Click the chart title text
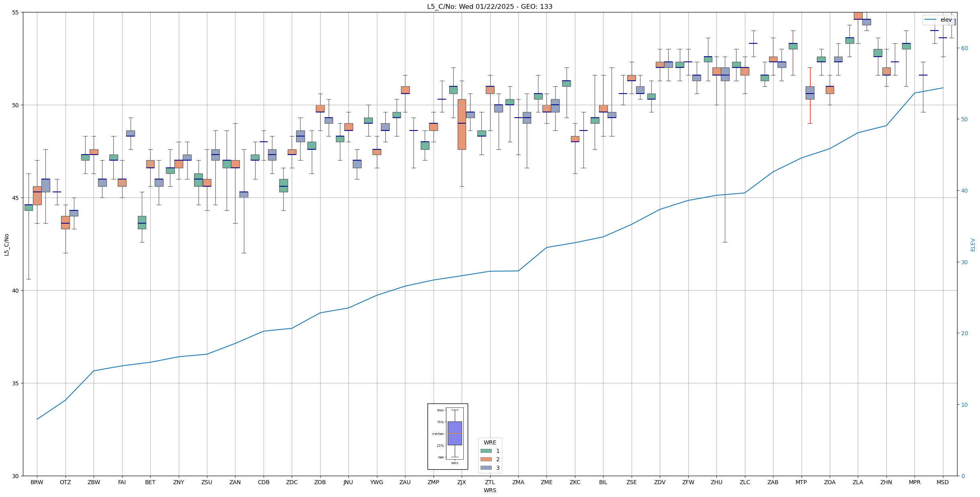This screenshot has height=497, width=980. pos(489,6)
